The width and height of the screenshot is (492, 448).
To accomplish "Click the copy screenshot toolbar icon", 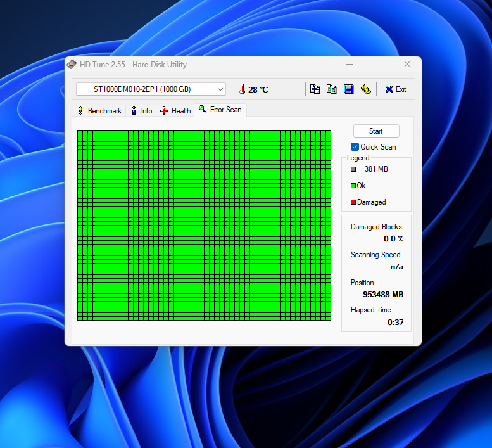I will (332, 89).
